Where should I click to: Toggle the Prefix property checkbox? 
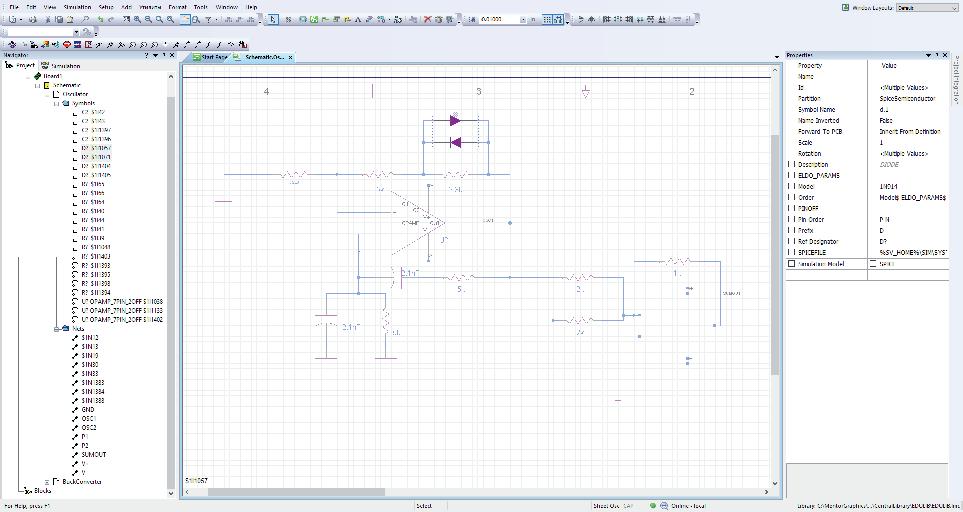coord(792,230)
